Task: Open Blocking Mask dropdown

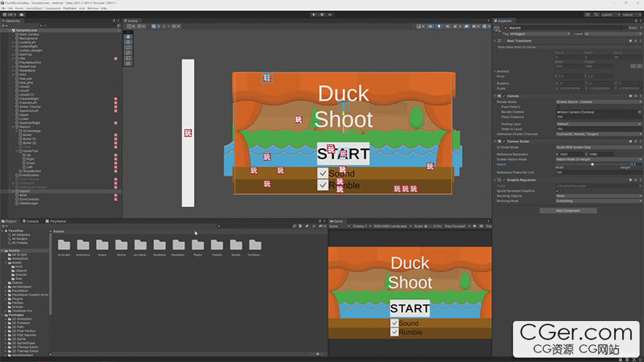Action: tap(599, 201)
